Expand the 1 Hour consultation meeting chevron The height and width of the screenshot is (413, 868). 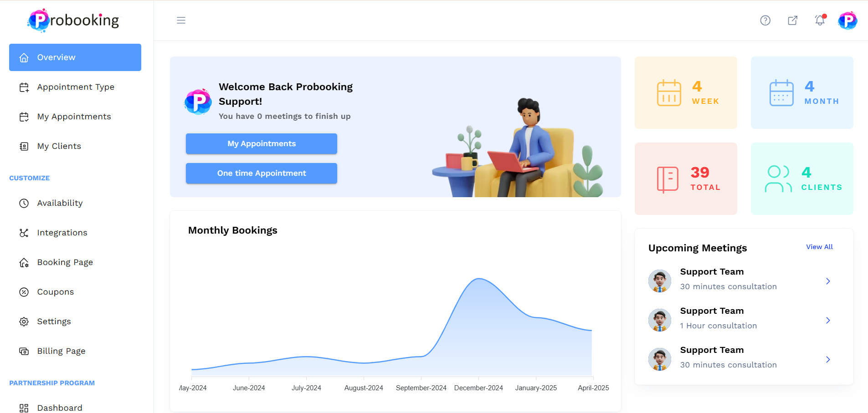(828, 321)
